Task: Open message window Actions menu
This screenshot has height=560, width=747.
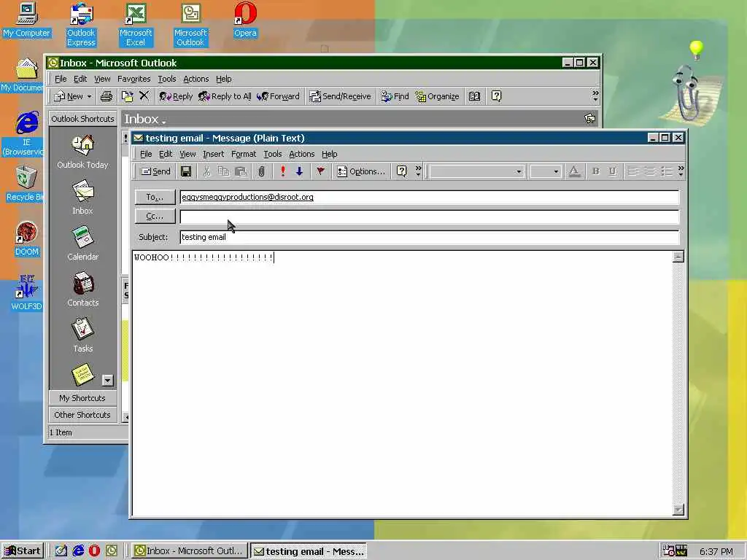Action: [301, 154]
